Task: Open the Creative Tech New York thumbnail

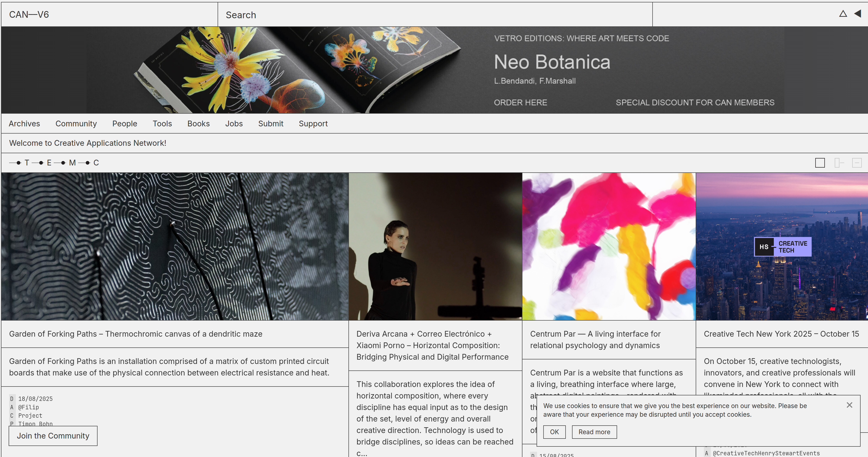Action: point(782,246)
